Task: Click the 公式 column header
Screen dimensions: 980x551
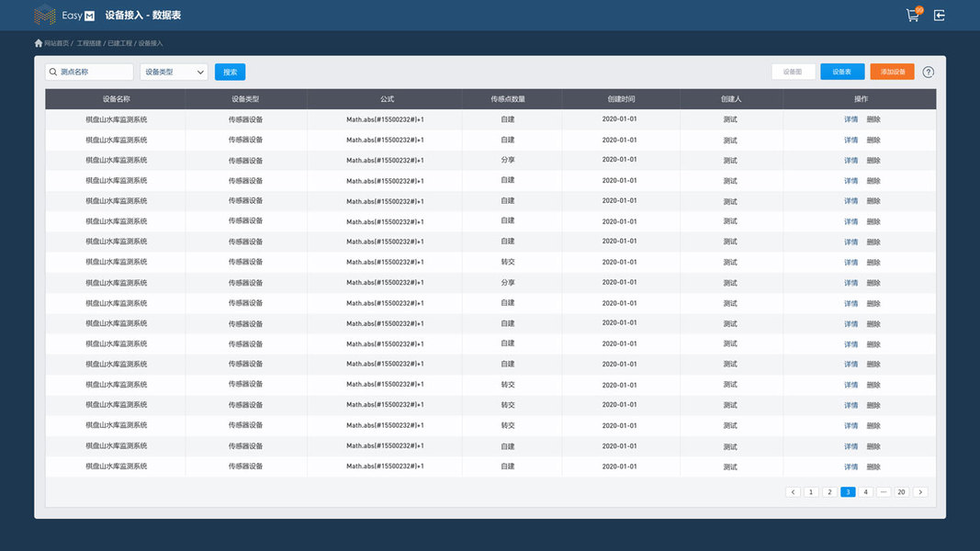Action: [387, 98]
